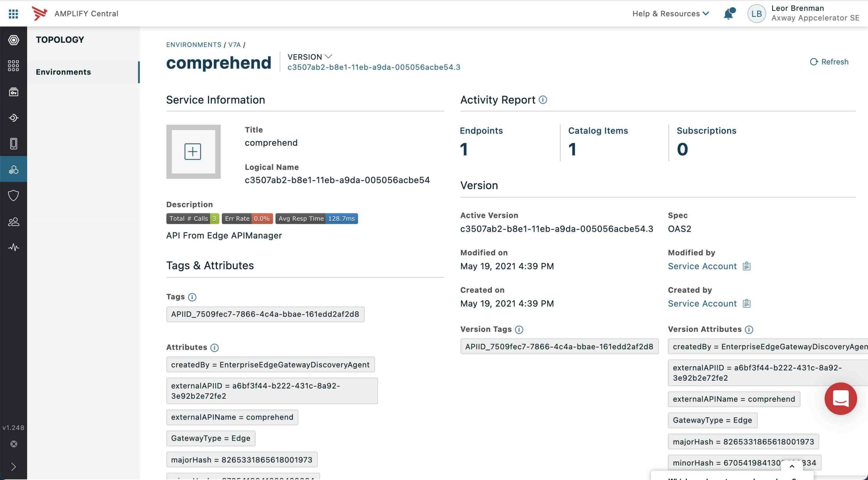Click the settings gear under v1.248
This screenshot has width=868, height=480.
(x=14, y=444)
